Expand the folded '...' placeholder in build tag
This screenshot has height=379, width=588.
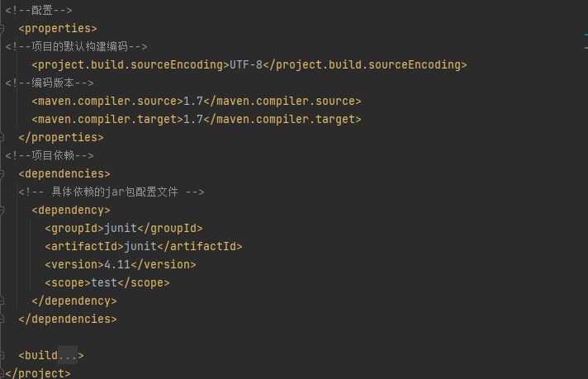click(x=68, y=356)
